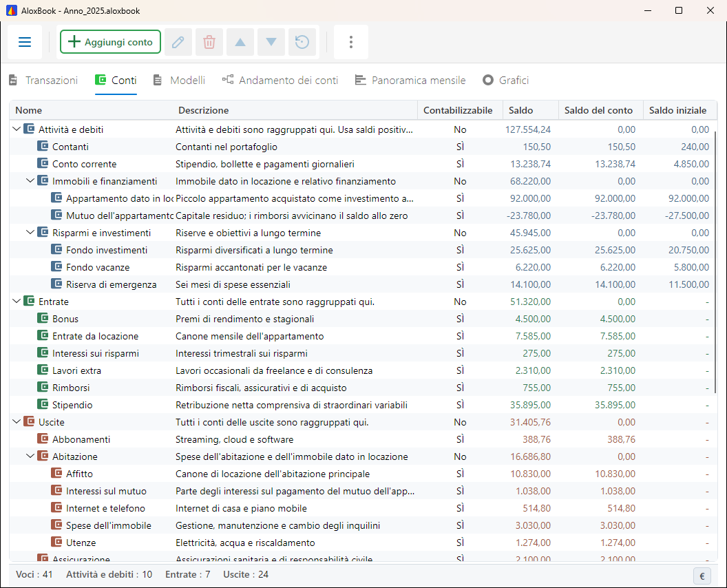
Task: Collapse the Entrate group
Action: click(x=17, y=302)
